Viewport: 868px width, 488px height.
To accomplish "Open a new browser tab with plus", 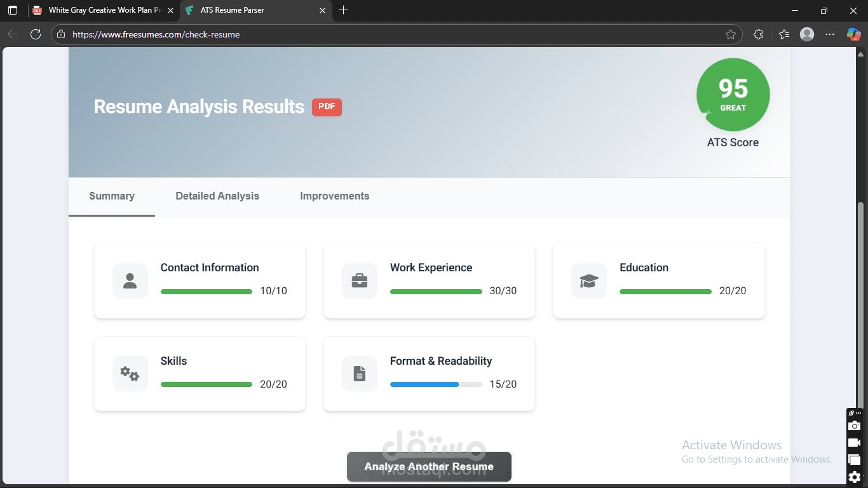I will point(344,10).
